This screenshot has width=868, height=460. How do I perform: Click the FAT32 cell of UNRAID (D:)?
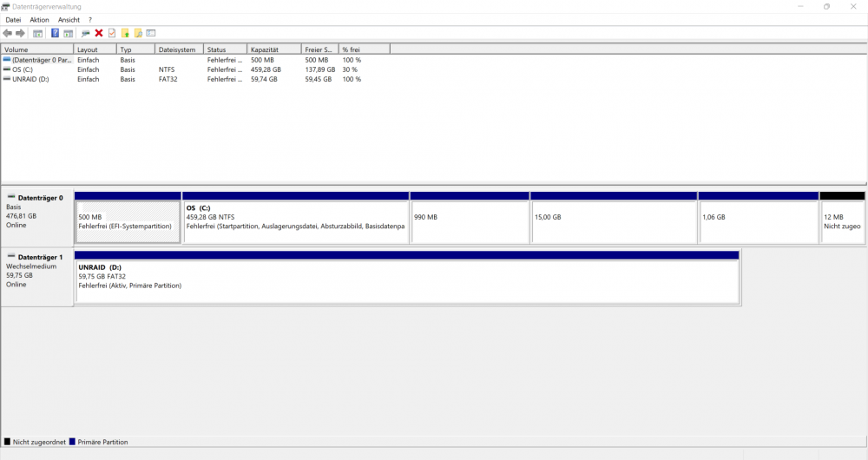pyautogui.click(x=168, y=79)
